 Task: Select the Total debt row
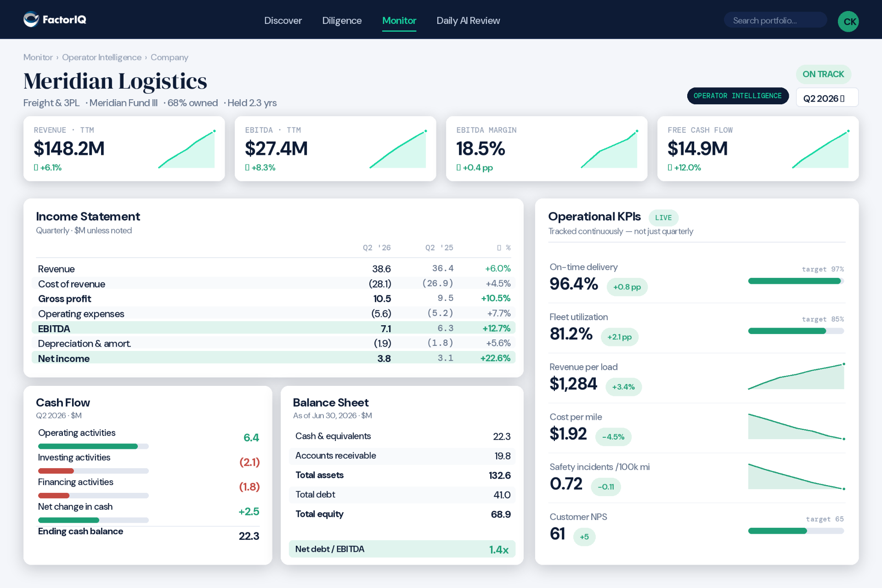[x=402, y=495]
